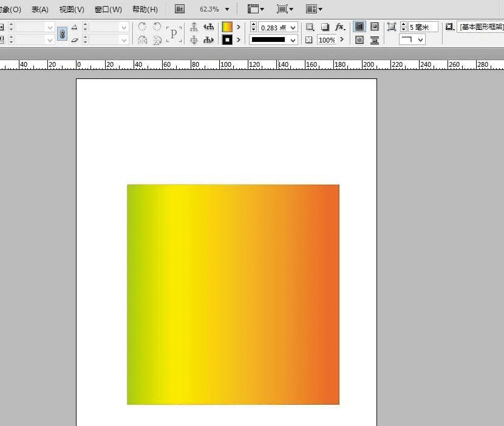Open the 视图(V) menu
Viewport: 504px width, 426px height.
click(x=72, y=9)
